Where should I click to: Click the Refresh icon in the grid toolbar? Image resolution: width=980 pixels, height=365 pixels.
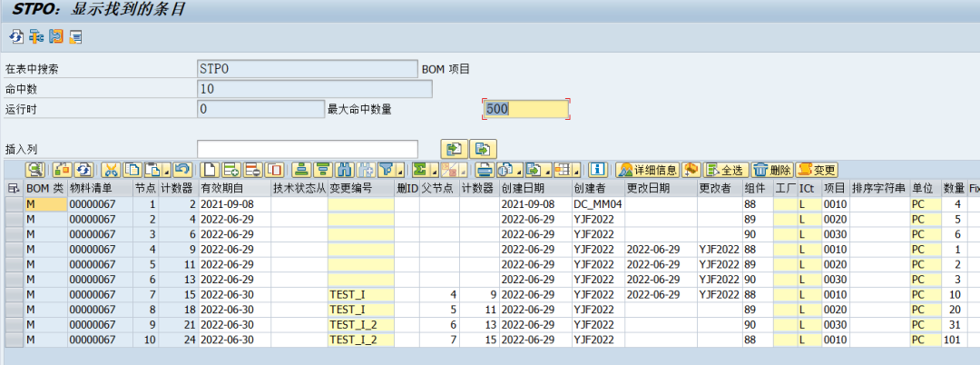click(83, 170)
